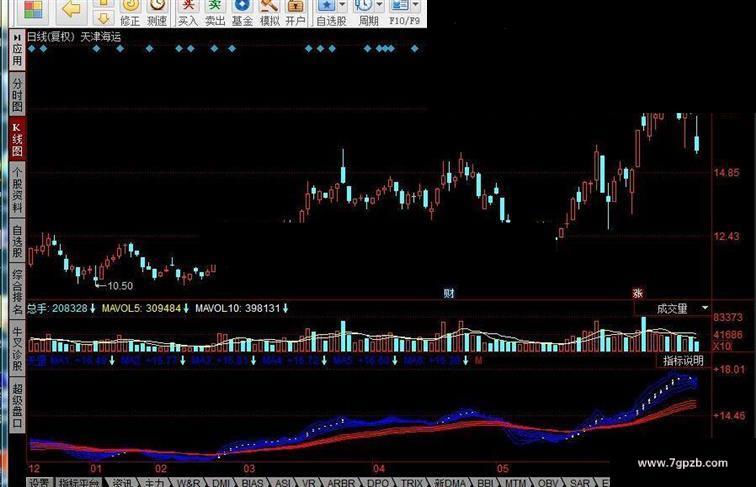Click the MAVOL10: 398131 text

click(238, 308)
